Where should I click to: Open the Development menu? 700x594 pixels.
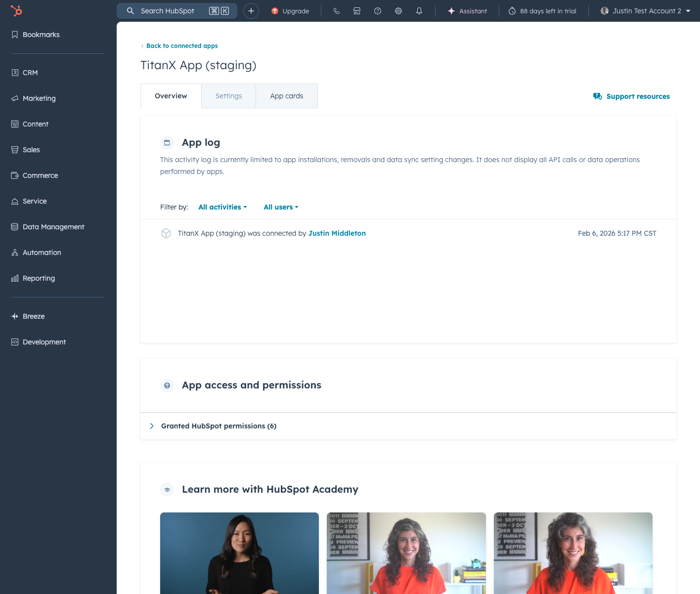(x=39, y=342)
